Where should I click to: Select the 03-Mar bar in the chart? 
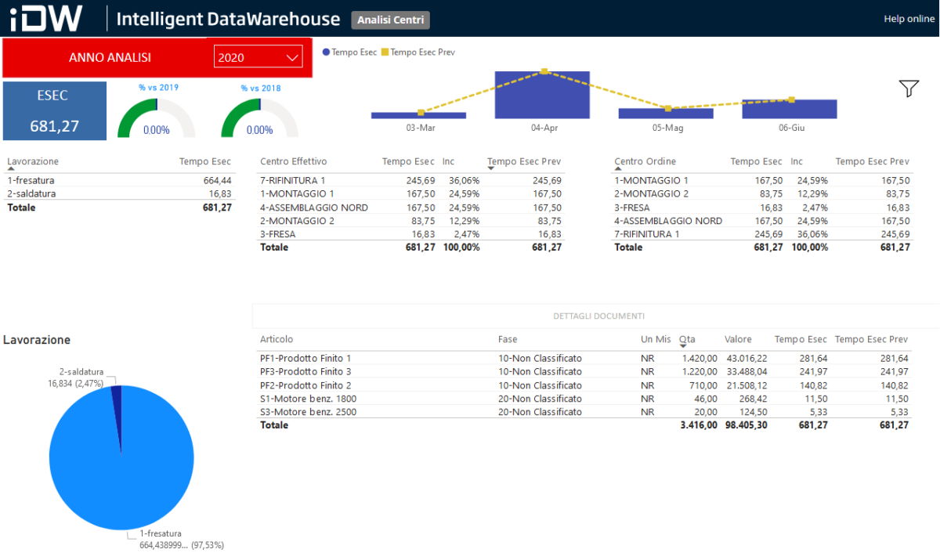(419, 115)
